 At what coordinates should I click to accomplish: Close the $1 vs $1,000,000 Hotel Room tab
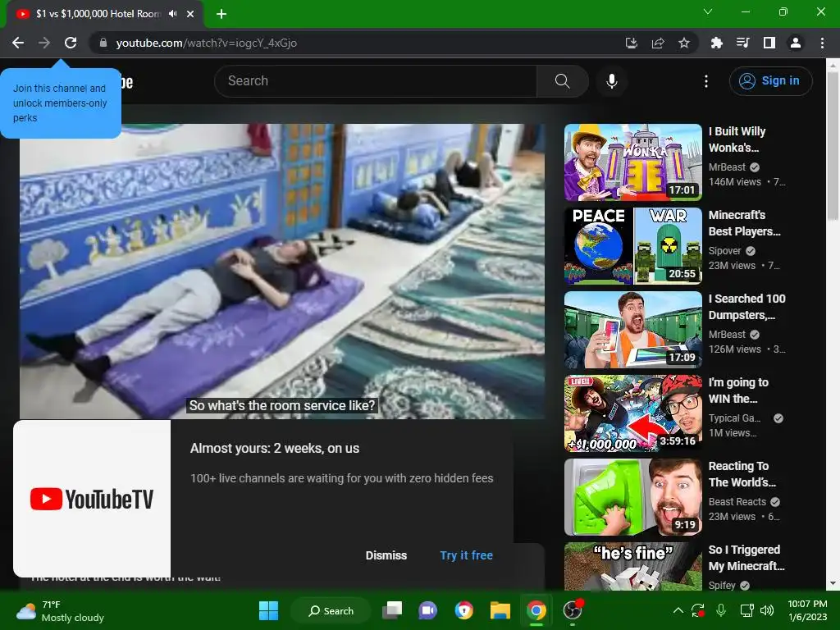[x=190, y=14]
